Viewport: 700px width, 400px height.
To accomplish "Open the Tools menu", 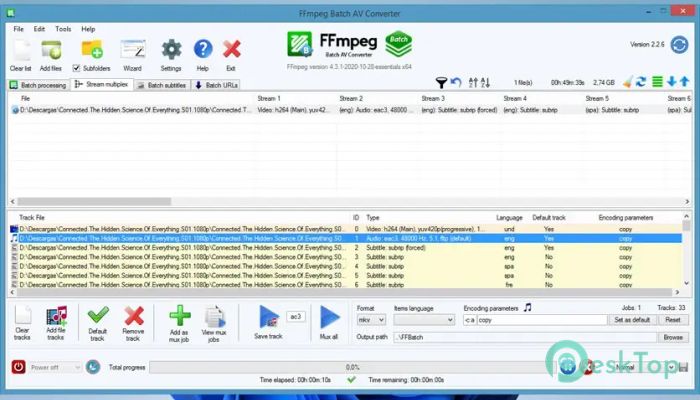I will pyautogui.click(x=63, y=29).
